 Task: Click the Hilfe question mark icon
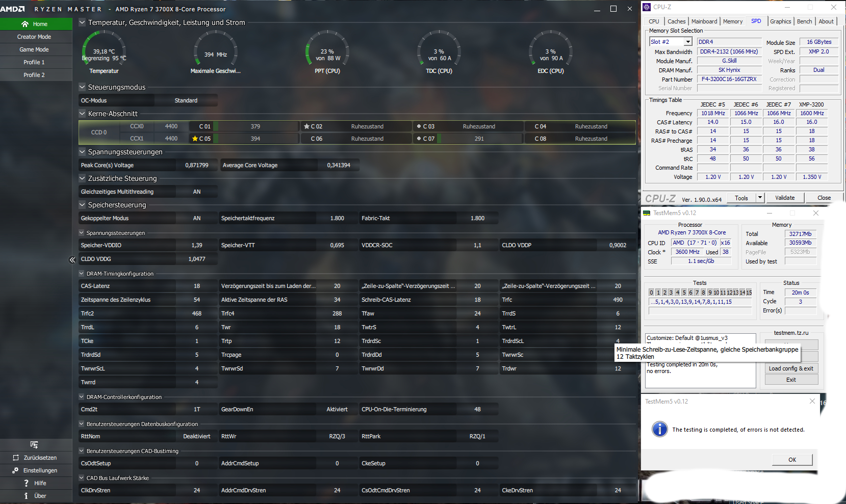pos(26,483)
